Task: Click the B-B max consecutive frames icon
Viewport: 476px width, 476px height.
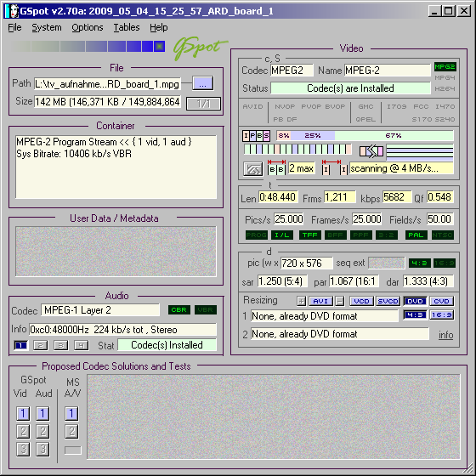Action: pyautogui.click(x=276, y=167)
